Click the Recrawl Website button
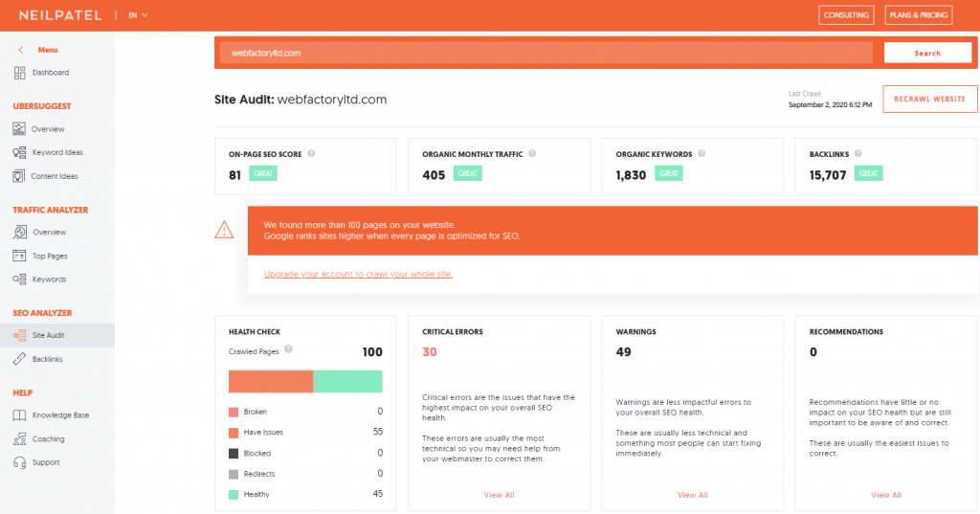 pyautogui.click(x=930, y=99)
